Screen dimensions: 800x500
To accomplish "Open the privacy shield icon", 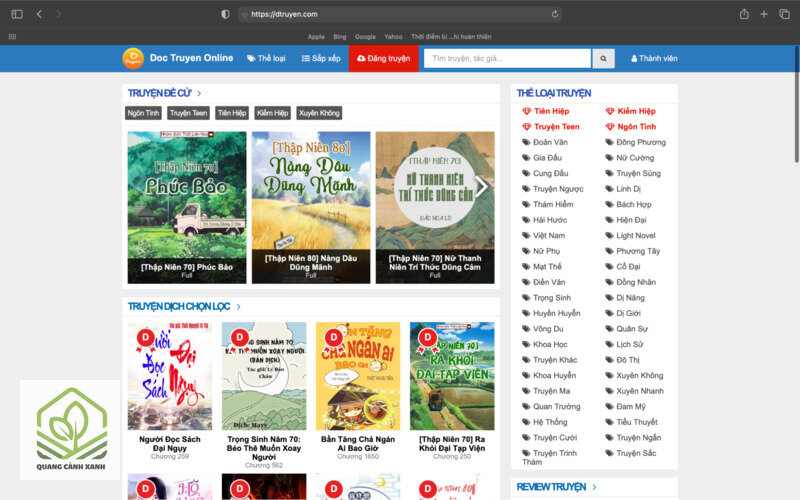I will (x=225, y=14).
